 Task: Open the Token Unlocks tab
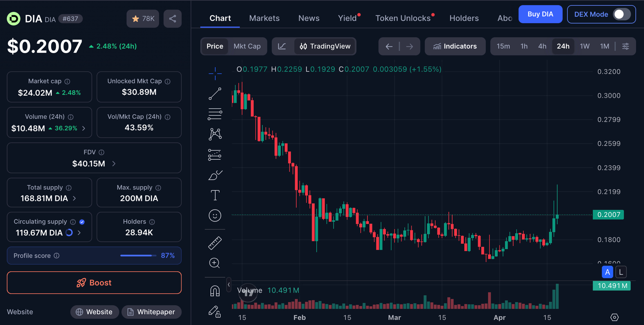click(x=403, y=18)
